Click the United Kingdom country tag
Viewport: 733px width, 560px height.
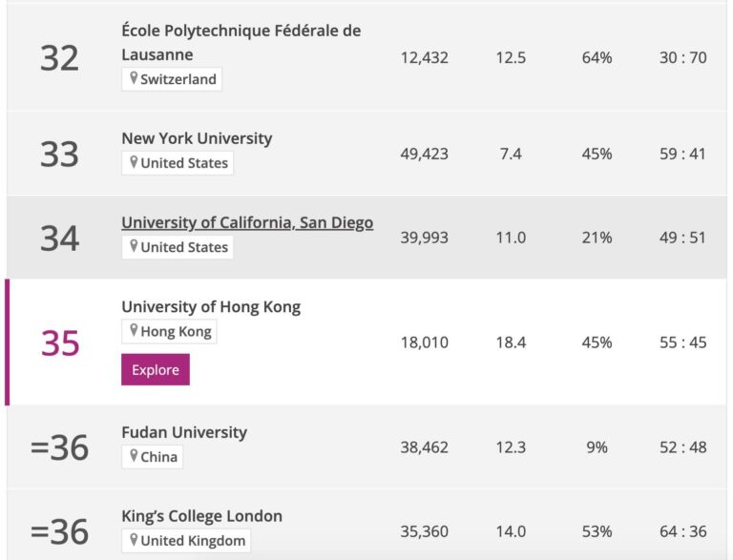[186, 541]
